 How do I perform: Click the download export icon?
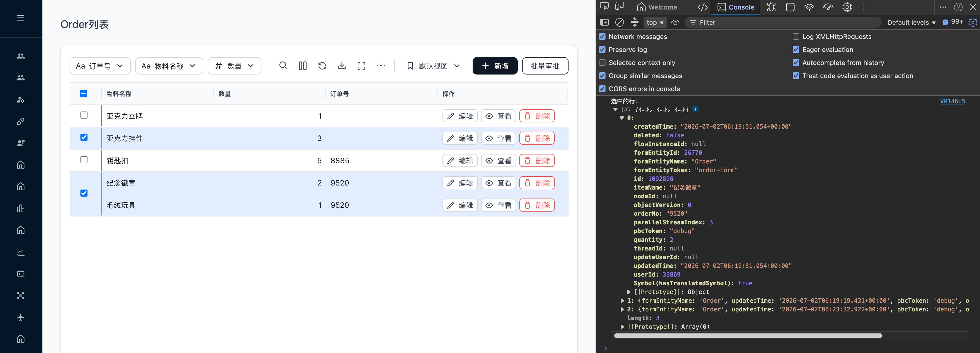(x=342, y=66)
